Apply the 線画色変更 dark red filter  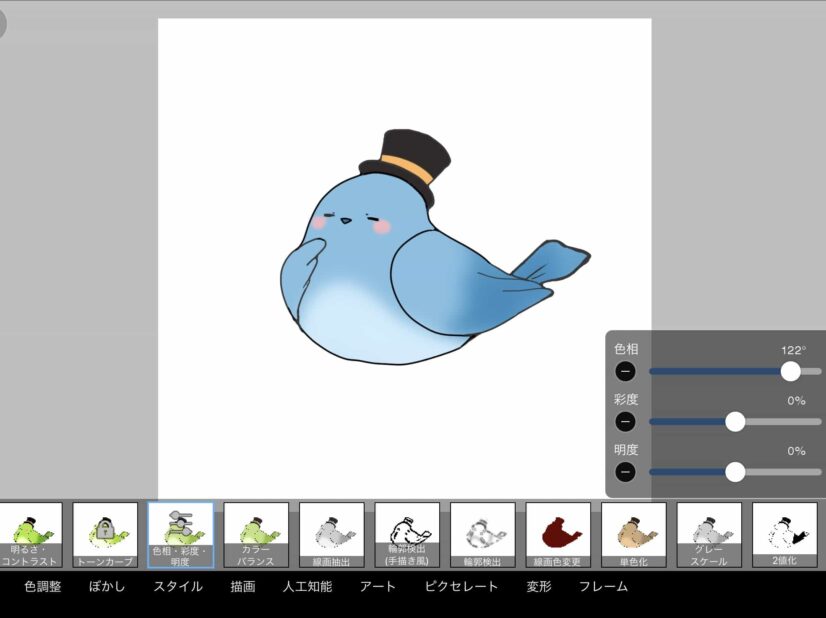(x=558, y=535)
